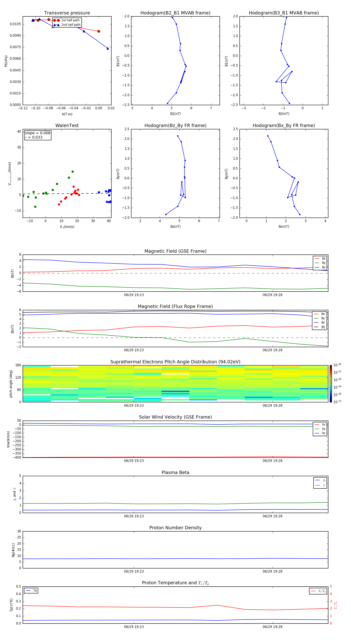Select '2nd half path' legend entry
This screenshot has width=351, height=644.
point(67,25)
